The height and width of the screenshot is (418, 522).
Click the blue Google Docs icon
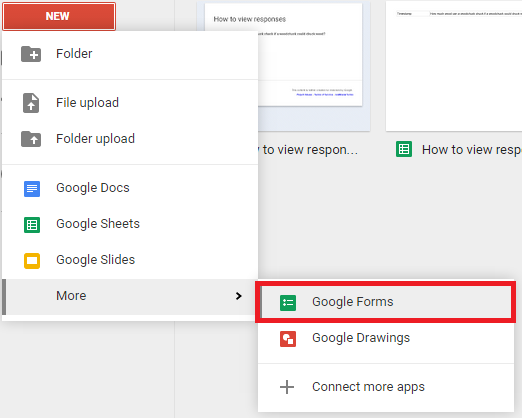coord(32,189)
